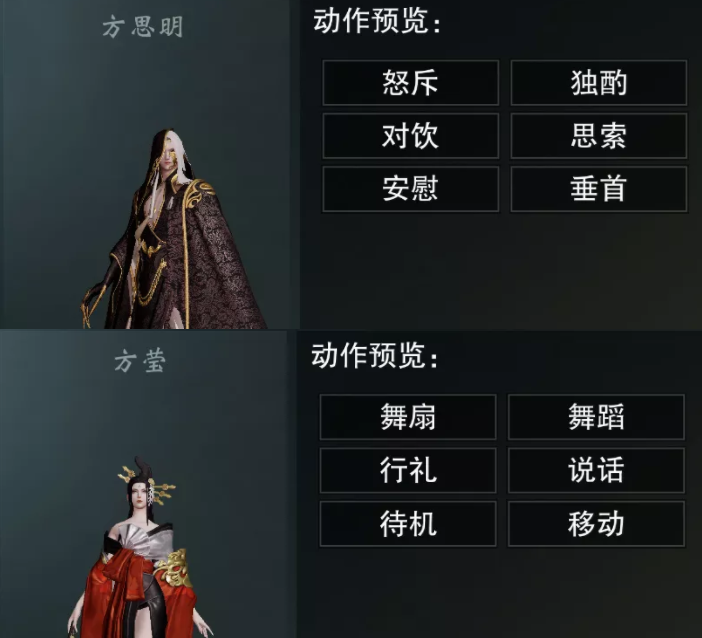Play the 行礼 action

click(x=408, y=470)
